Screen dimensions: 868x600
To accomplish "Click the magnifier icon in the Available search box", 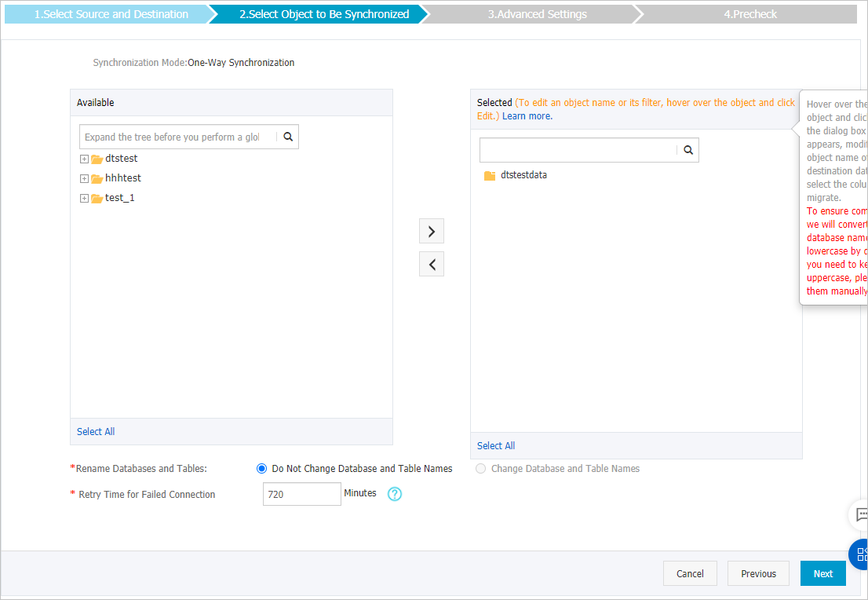I will coord(287,136).
